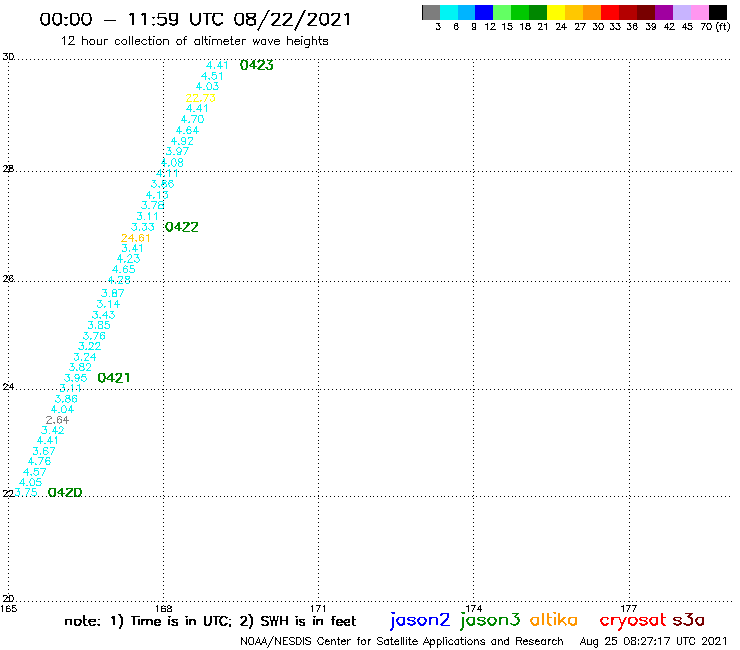740x650 pixels.
Task: Click the 0420 time stamp near latitude 22
Action: click(65, 492)
